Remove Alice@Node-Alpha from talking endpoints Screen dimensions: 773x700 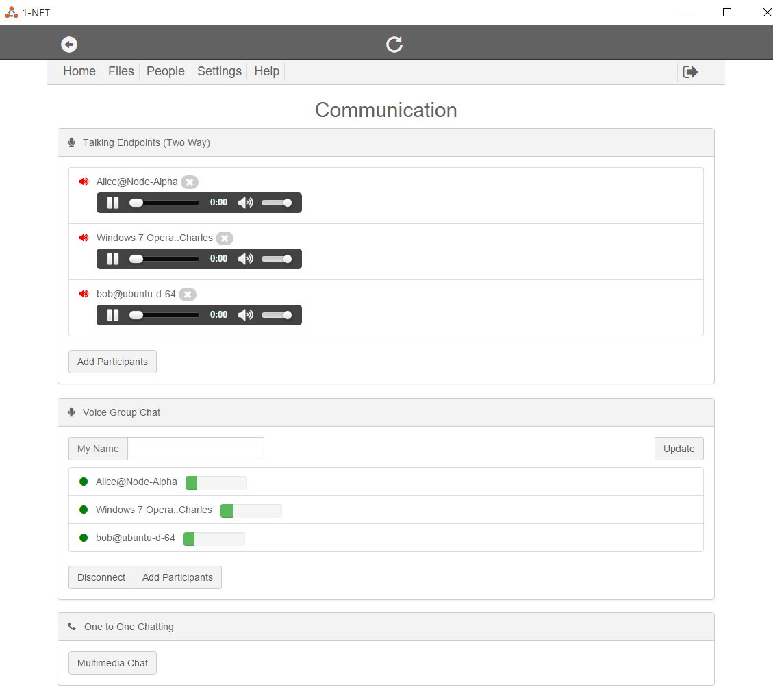tap(190, 182)
